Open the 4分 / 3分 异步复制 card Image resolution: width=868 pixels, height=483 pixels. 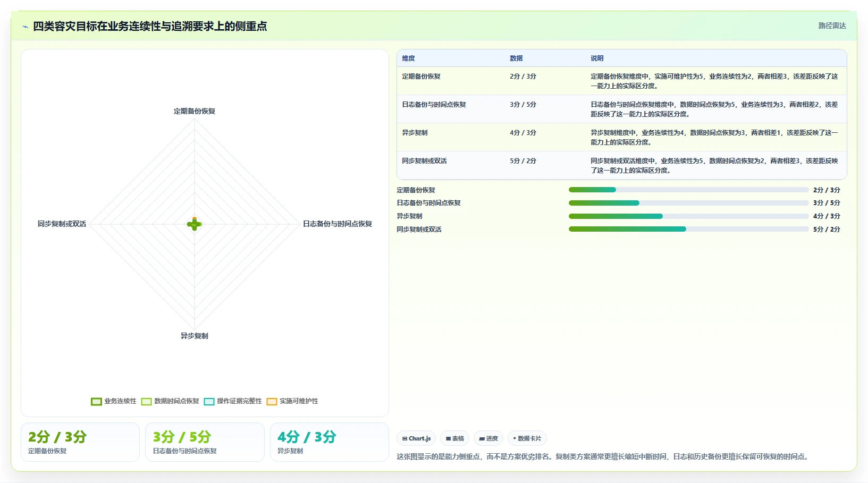pos(330,442)
